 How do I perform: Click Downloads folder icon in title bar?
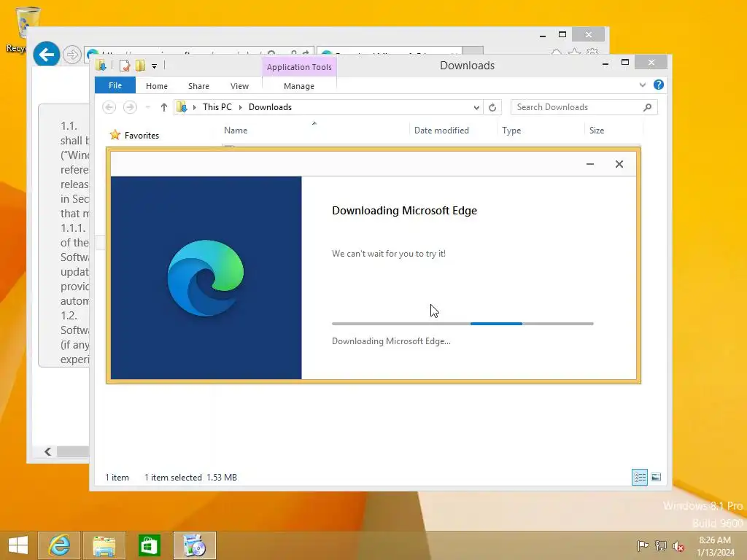click(x=101, y=65)
